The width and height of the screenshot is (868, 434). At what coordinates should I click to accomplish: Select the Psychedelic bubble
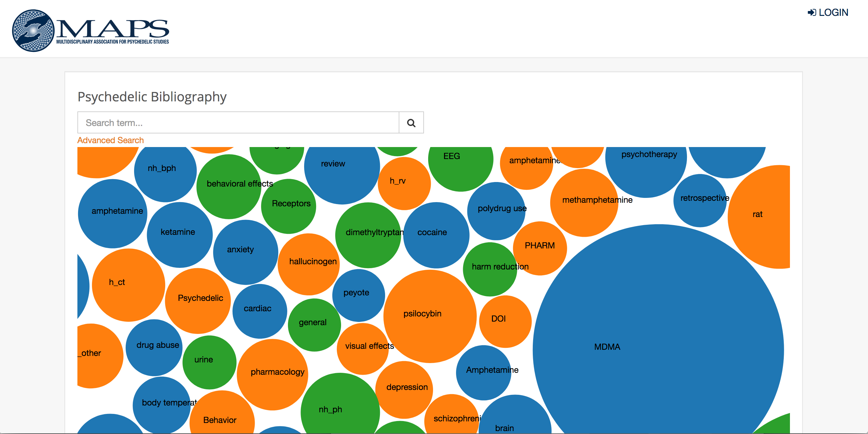point(198,301)
